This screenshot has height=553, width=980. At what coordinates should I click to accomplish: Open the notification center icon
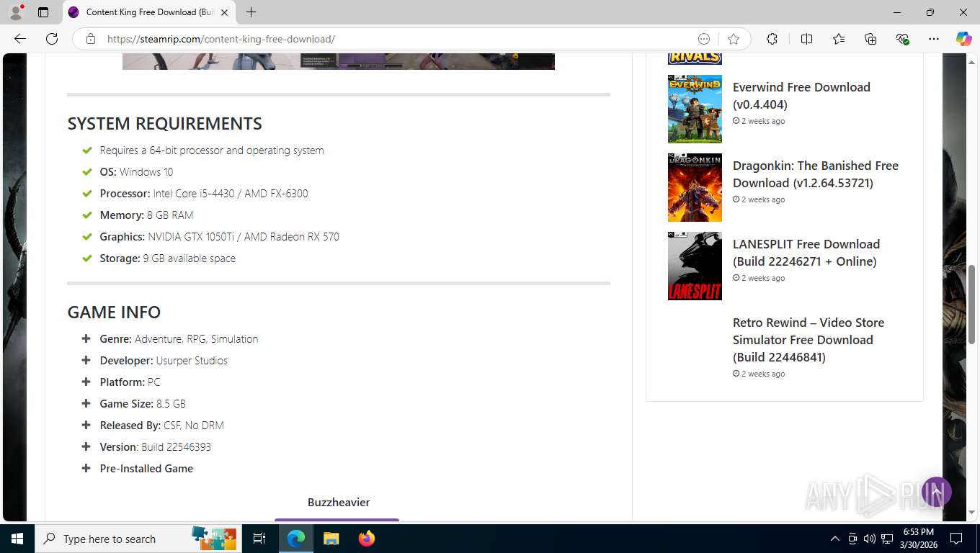(956, 539)
